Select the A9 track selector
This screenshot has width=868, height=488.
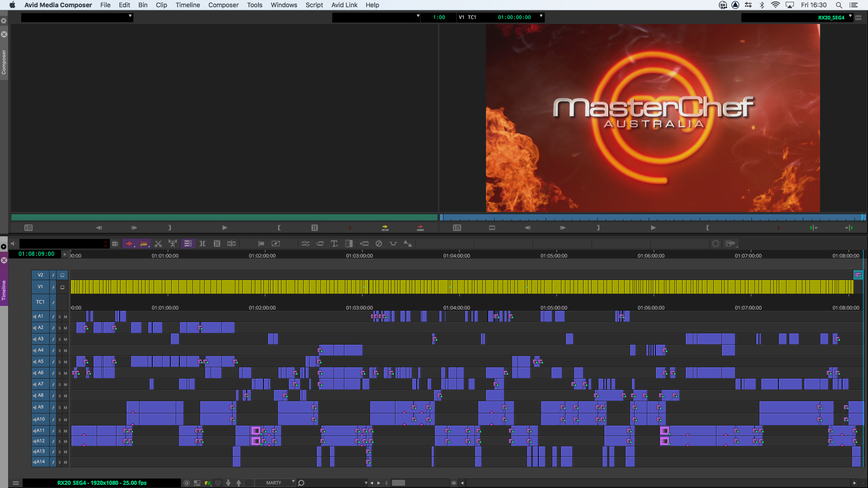[40, 407]
